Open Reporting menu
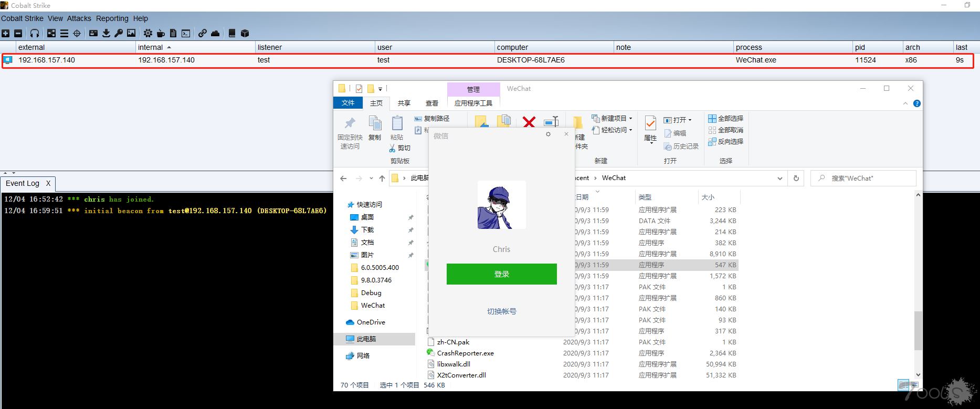980x409 pixels. [x=112, y=18]
